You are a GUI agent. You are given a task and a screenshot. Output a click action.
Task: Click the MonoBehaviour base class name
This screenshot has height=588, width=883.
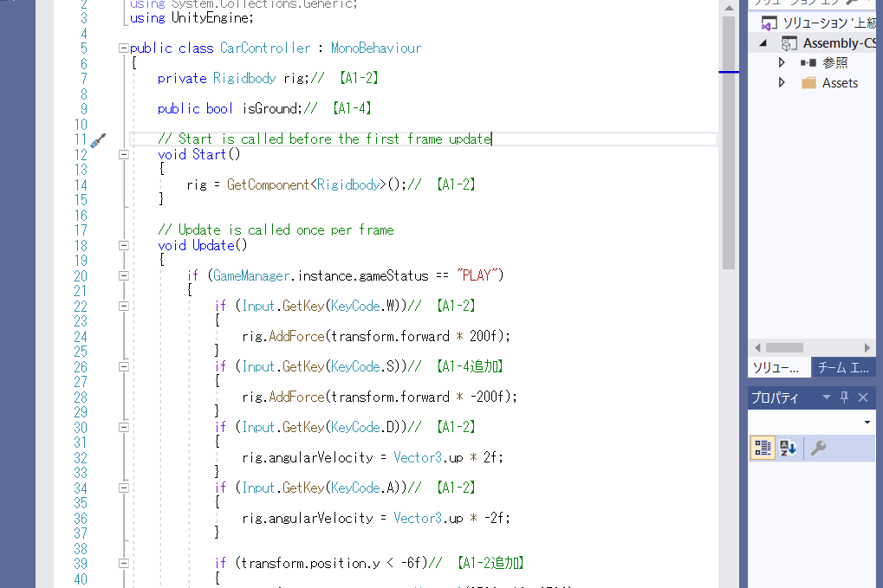375,48
